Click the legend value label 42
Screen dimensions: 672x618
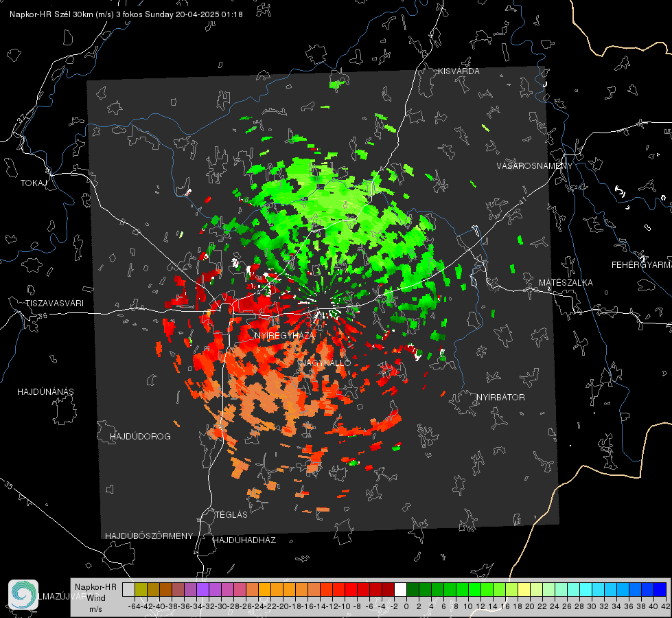(665, 606)
